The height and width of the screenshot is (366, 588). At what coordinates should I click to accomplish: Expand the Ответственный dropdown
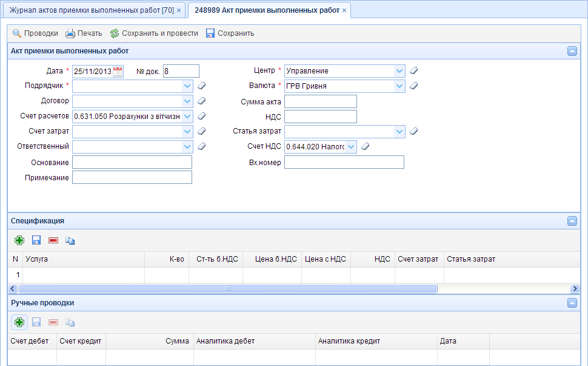pos(187,147)
